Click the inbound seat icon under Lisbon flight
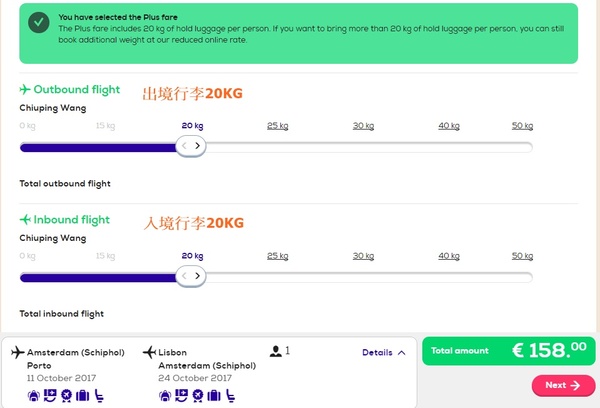 pyautogui.click(x=230, y=396)
